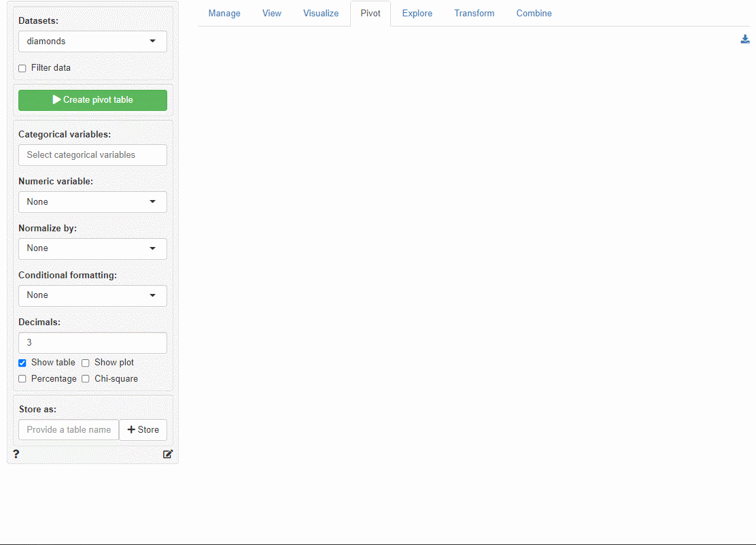Switch to the Manage tab
The height and width of the screenshot is (545, 756).
point(224,14)
